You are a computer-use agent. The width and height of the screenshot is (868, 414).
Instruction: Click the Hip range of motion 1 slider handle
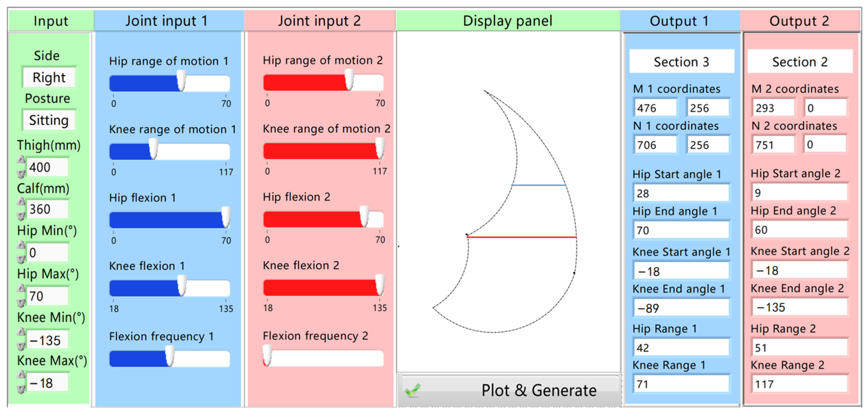coord(181,81)
